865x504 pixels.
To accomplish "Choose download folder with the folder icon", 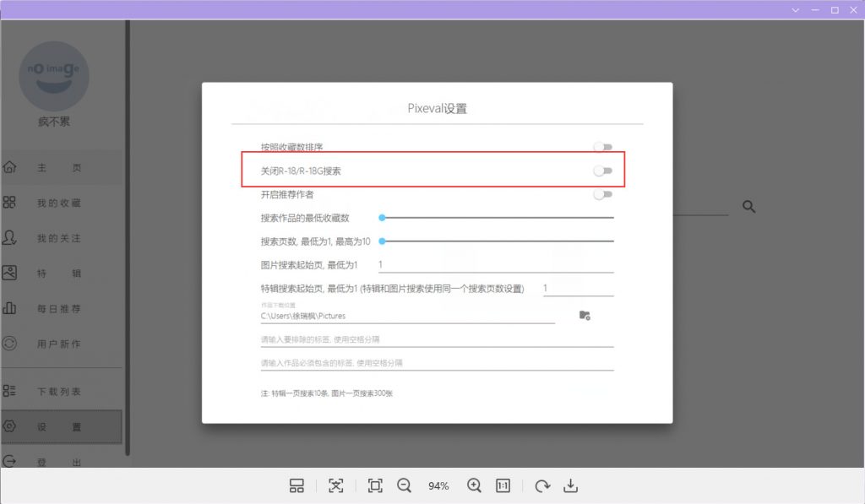I will 585,316.
